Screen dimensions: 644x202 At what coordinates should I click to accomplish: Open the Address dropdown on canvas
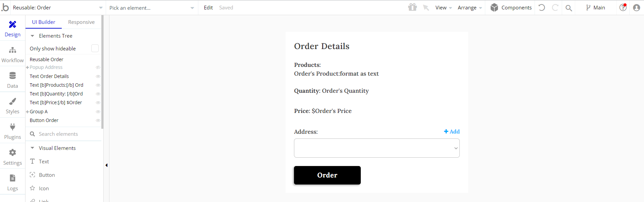[377, 148]
